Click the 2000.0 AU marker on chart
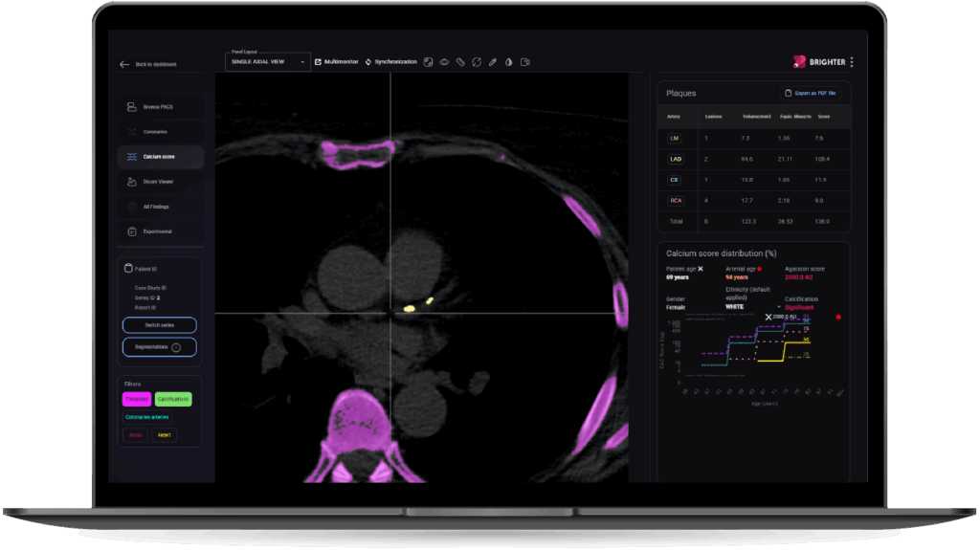The image size is (980, 550). [768, 317]
